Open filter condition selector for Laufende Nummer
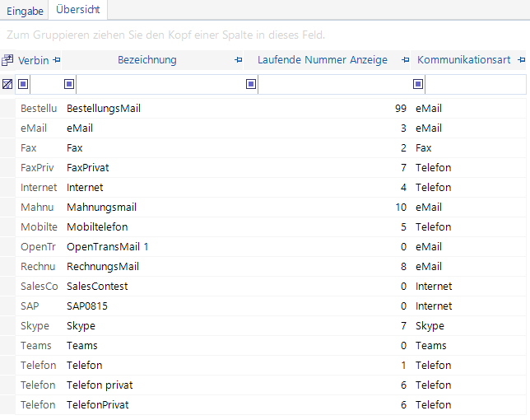The width and height of the screenshot is (530, 420). coord(251,84)
